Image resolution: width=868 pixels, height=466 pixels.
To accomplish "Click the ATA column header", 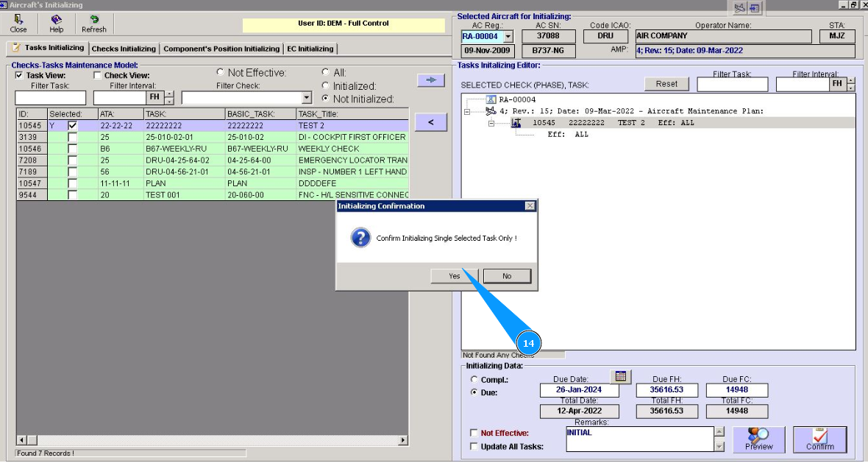I will (x=121, y=114).
